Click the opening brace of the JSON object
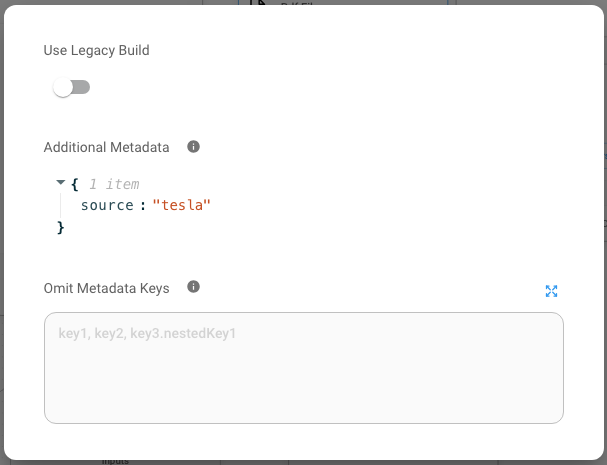 (x=75, y=184)
